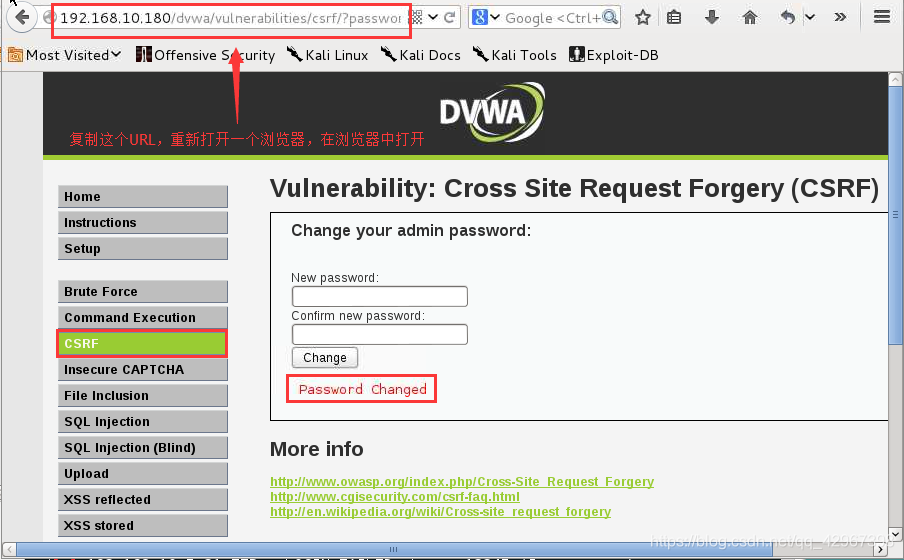Click the horizontal scrollbar thumb

(x=394, y=550)
